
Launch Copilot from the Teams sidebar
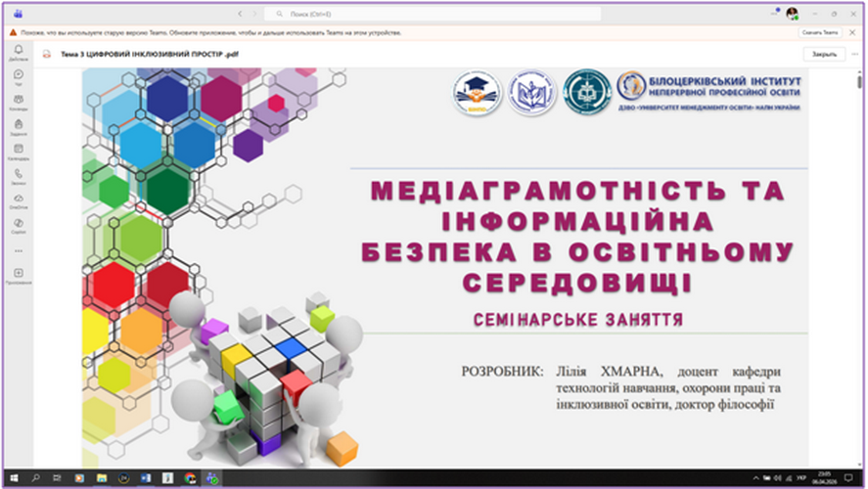[x=19, y=225]
